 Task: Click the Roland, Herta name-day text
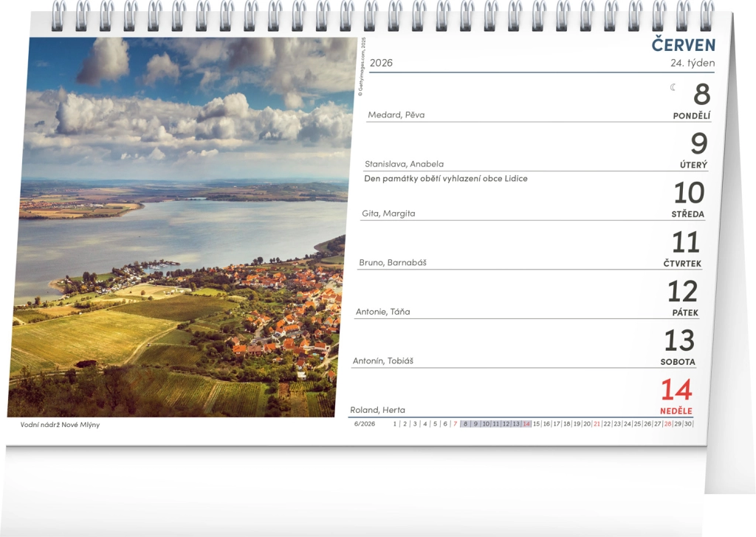click(x=377, y=410)
